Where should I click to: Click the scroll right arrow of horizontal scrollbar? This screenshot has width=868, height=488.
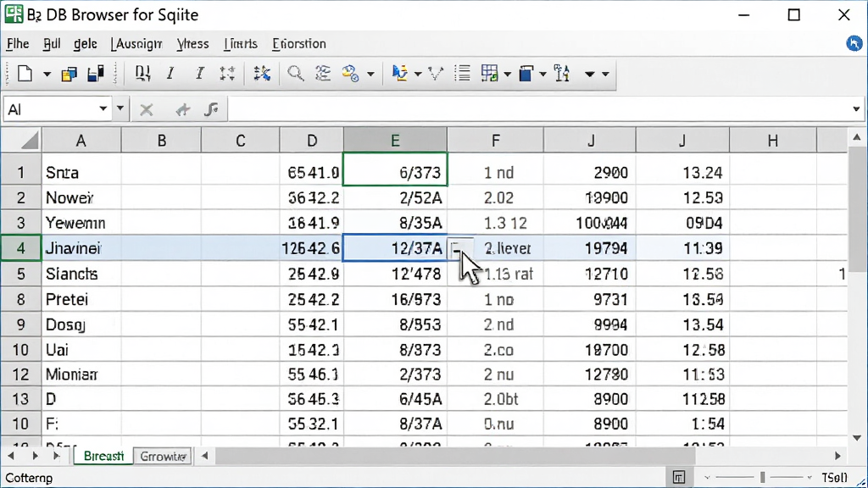[837, 456]
